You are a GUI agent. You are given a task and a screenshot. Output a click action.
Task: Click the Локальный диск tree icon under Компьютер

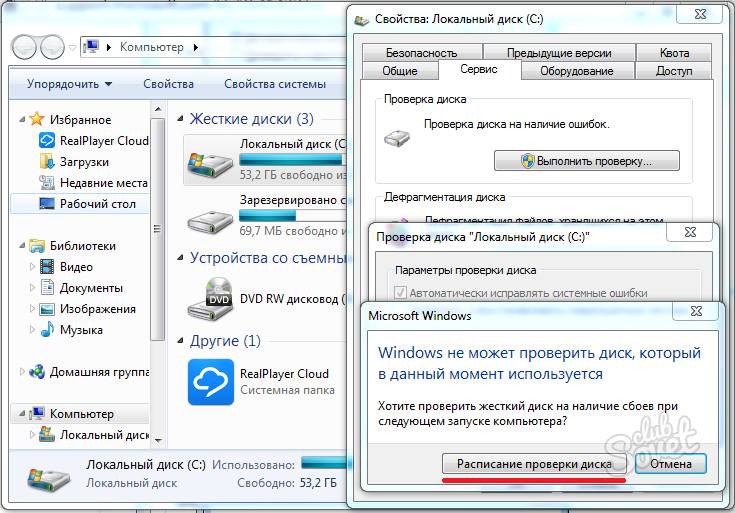(47, 434)
